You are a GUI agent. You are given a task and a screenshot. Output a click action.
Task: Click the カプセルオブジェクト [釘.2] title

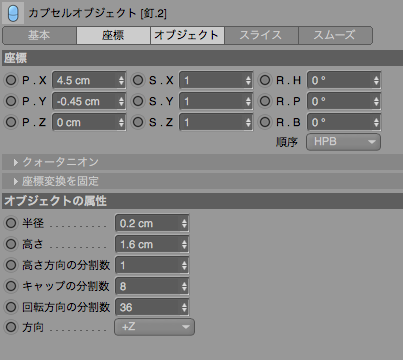point(97,13)
